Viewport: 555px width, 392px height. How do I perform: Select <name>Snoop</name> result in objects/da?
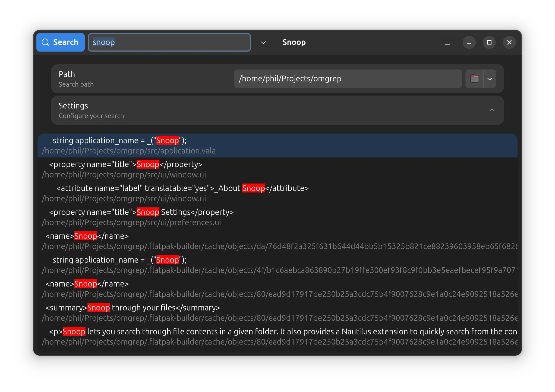277,241
